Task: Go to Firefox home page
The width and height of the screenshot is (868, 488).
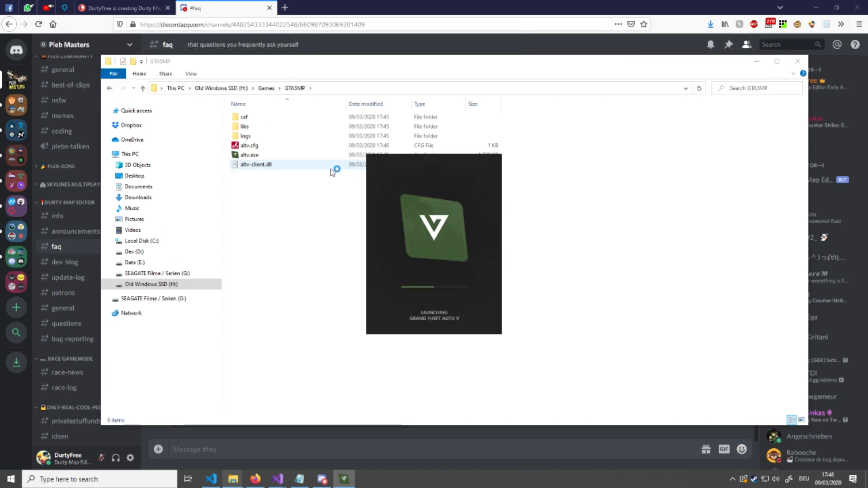Action: click(x=53, y=24)
